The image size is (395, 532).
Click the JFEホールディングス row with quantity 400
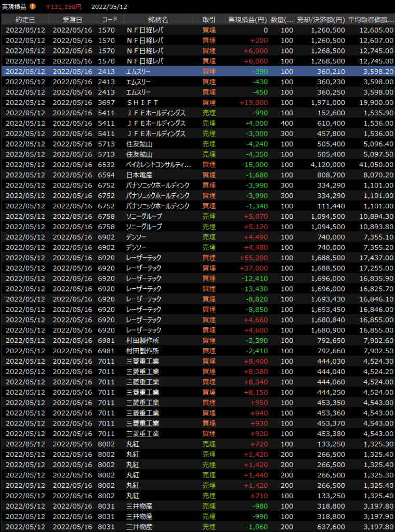pyautogui.click(x=197, y=123)
